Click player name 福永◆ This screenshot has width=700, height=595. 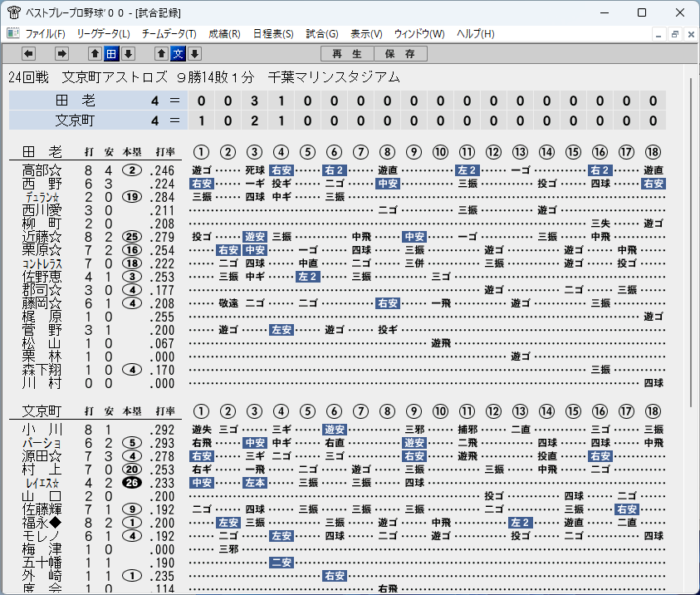pos(42,523)
